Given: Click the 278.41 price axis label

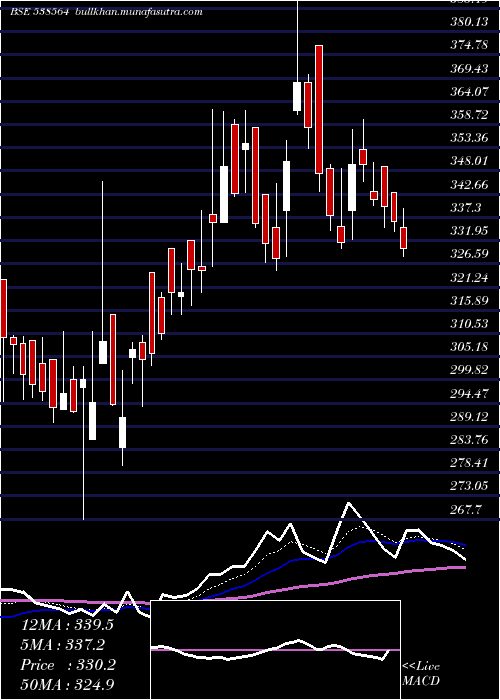Looking at the screenshot, I should click(469, 463).
